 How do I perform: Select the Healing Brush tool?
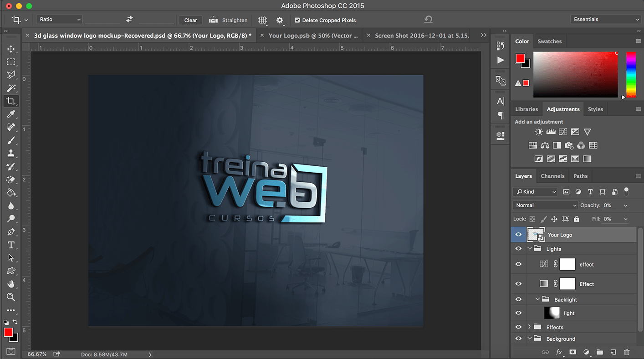pos(11,127)
